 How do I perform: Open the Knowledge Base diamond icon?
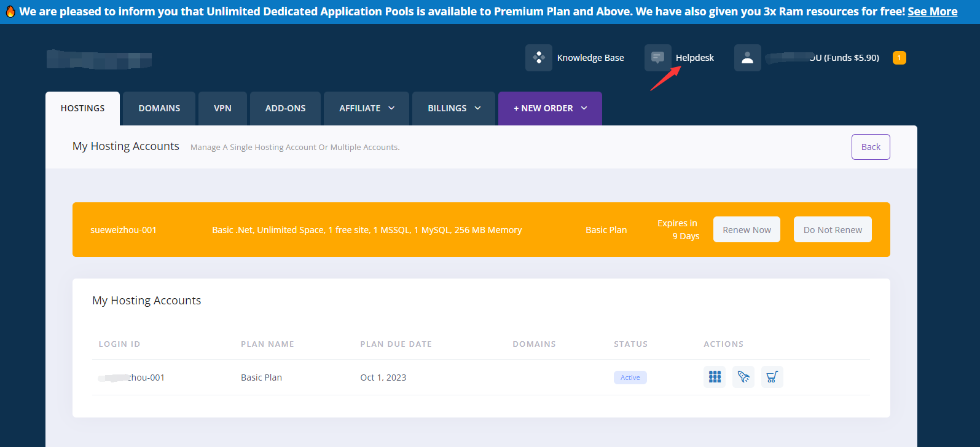(x=539, y=58)
